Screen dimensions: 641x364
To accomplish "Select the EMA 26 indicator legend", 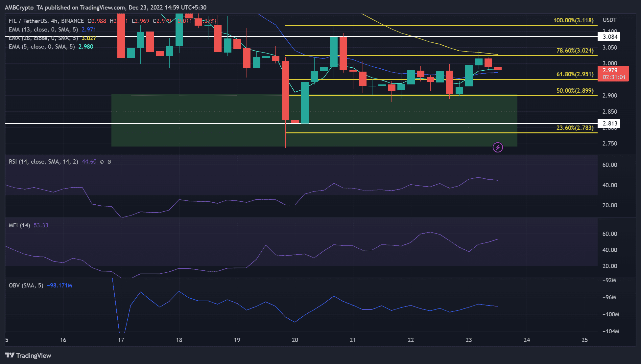I will tap(52, 38).
